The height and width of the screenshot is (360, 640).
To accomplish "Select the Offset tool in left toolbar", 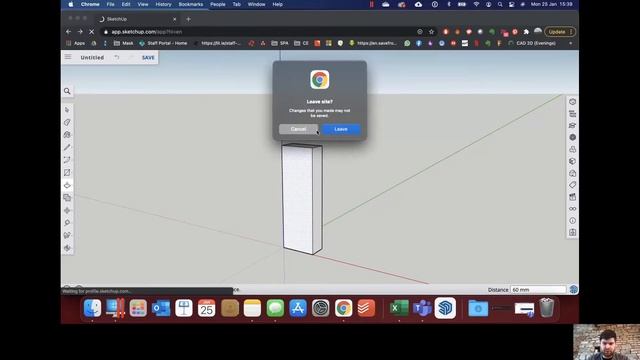I will 67,198.
